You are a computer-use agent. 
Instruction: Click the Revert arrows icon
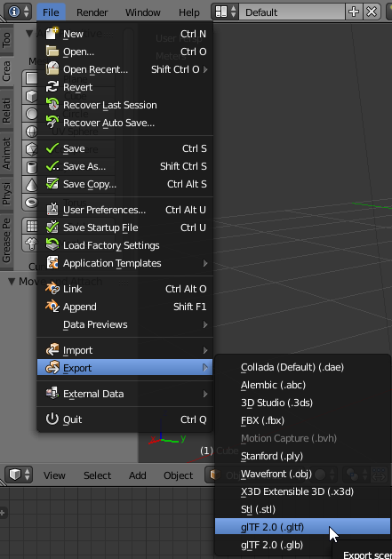(x=52, y=86)
